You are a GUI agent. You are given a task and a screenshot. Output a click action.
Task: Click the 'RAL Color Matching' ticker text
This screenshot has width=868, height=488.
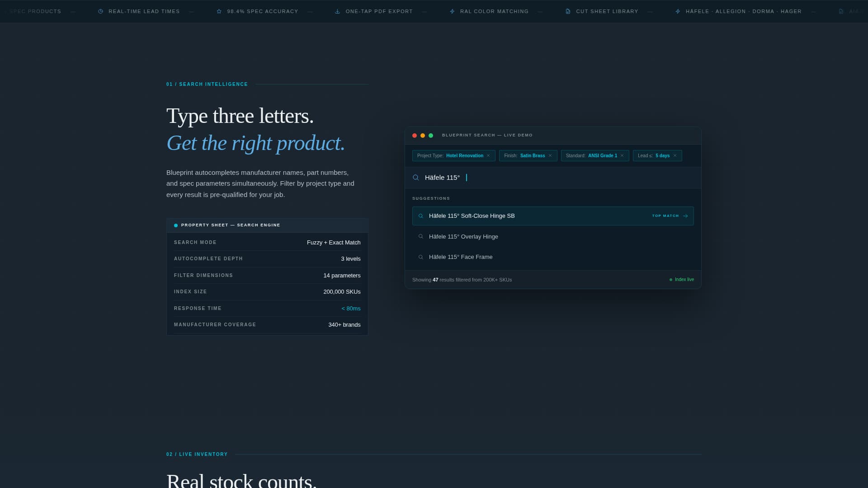pos(494,11)
